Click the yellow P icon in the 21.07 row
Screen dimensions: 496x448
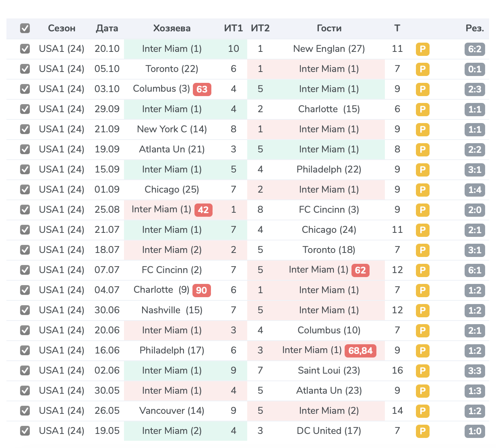tap(422, 230)
